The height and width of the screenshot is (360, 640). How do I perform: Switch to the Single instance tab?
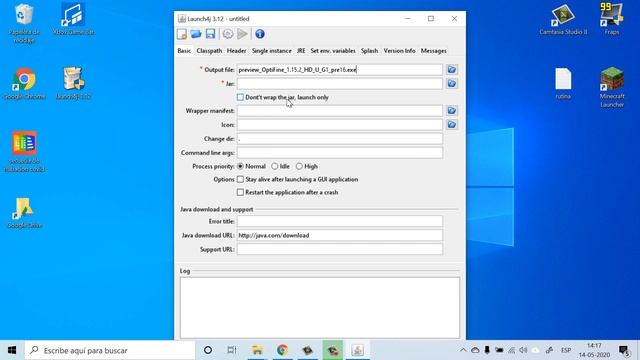[271, 51]
